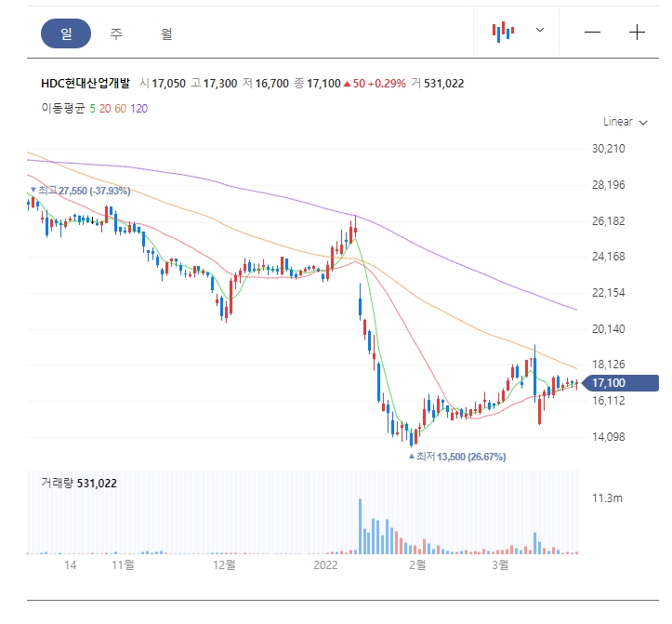Toggle the 20-day moving average

point(105,109)
